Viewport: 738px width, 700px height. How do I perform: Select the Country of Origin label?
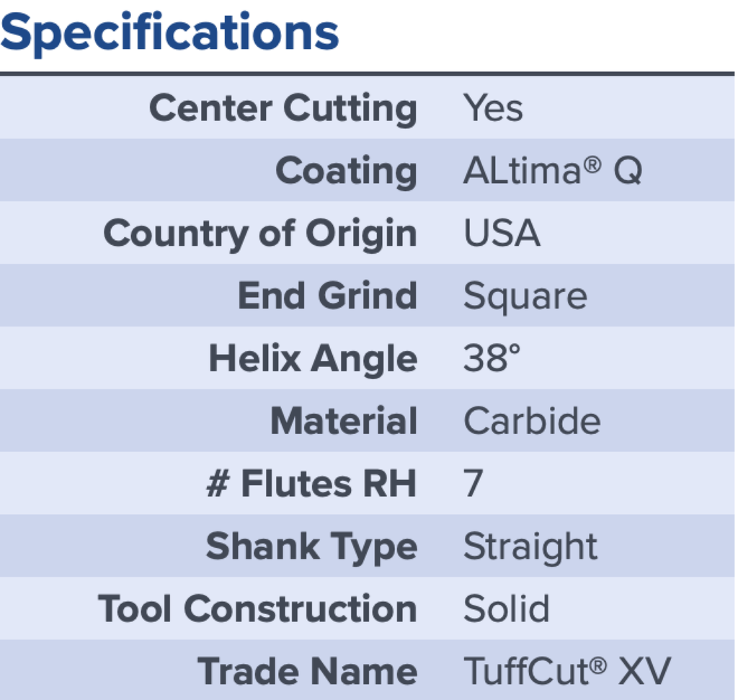coord(260,234)
